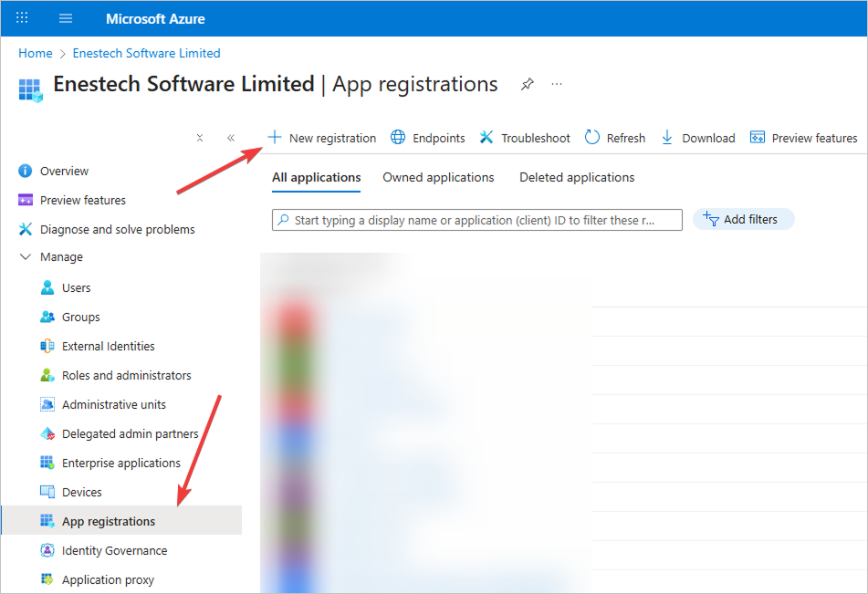Download the app registrations list
Image resolution: width=868 pixels, height=594 pixels.
(708, 139)
